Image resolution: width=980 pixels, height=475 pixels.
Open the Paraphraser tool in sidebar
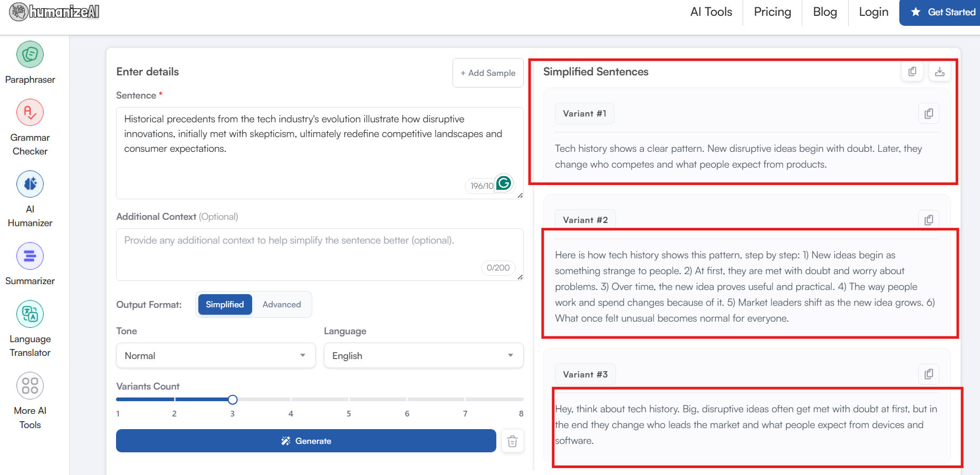30,55
